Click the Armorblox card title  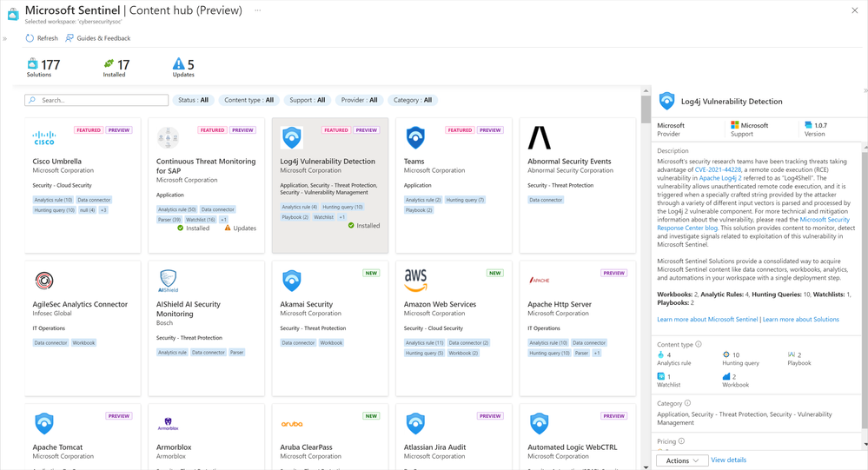coord(174,447)
